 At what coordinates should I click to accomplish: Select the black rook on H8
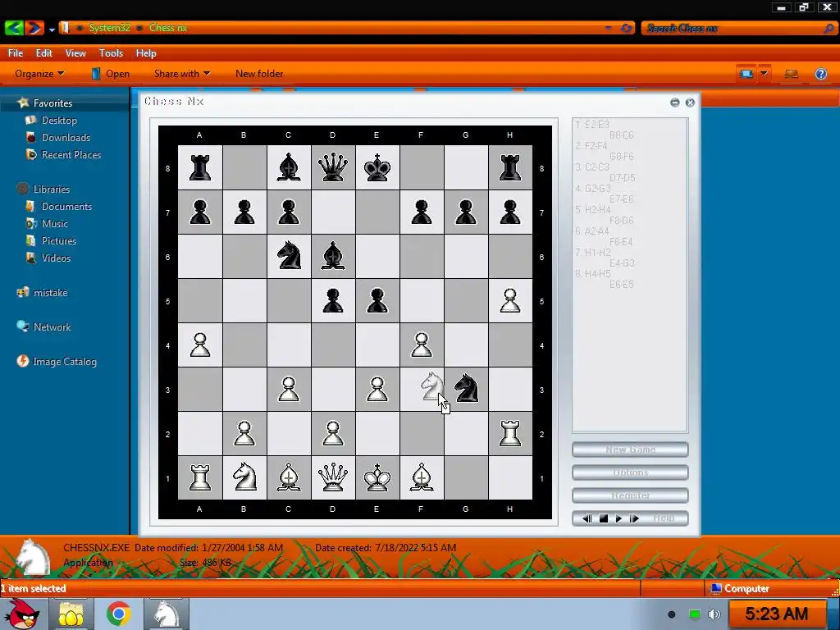pos(510,167)
